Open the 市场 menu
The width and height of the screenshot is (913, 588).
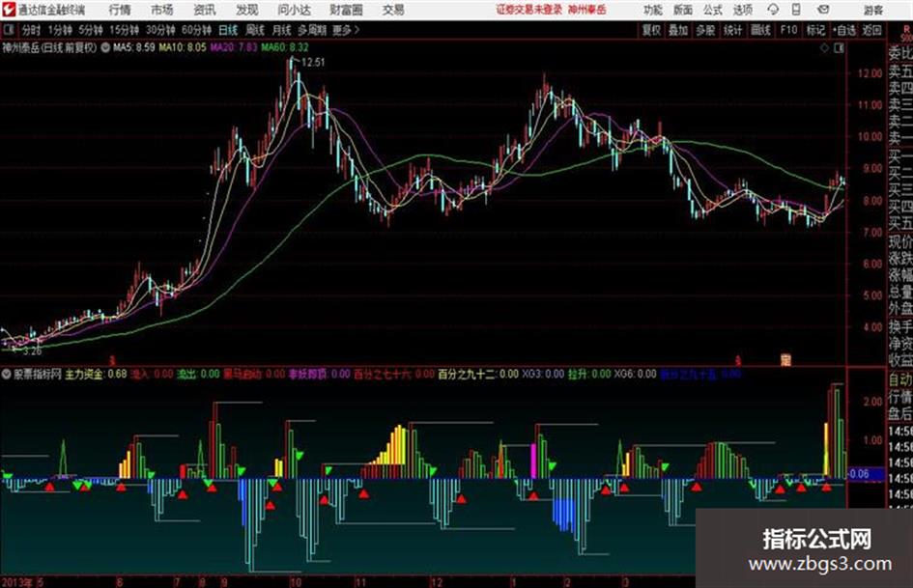click(162, 10)
